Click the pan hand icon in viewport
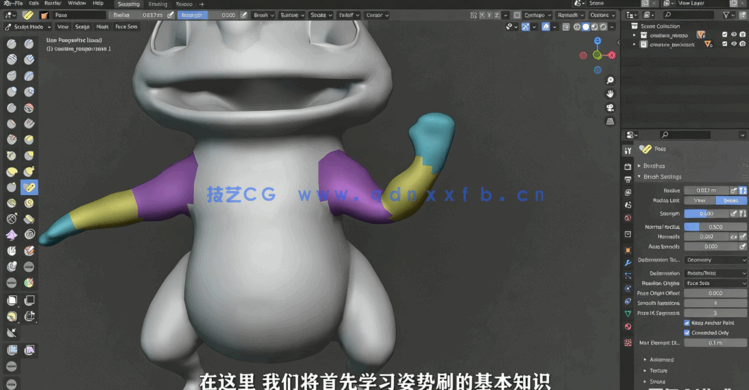The height and width of the screenshot is (390, 749). point(610,94)
